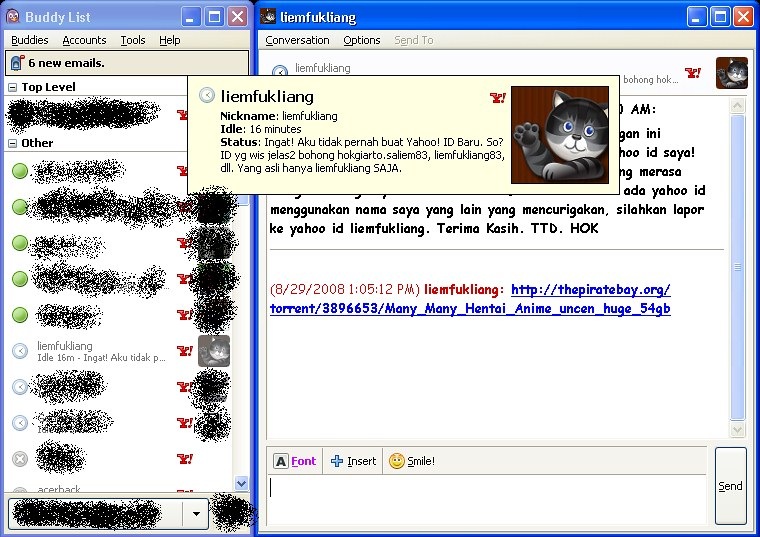This screenshot has height=537, width=760.
Task: Click the down arrow of Buddy List scrollbar
Action: tap(241, 483)
